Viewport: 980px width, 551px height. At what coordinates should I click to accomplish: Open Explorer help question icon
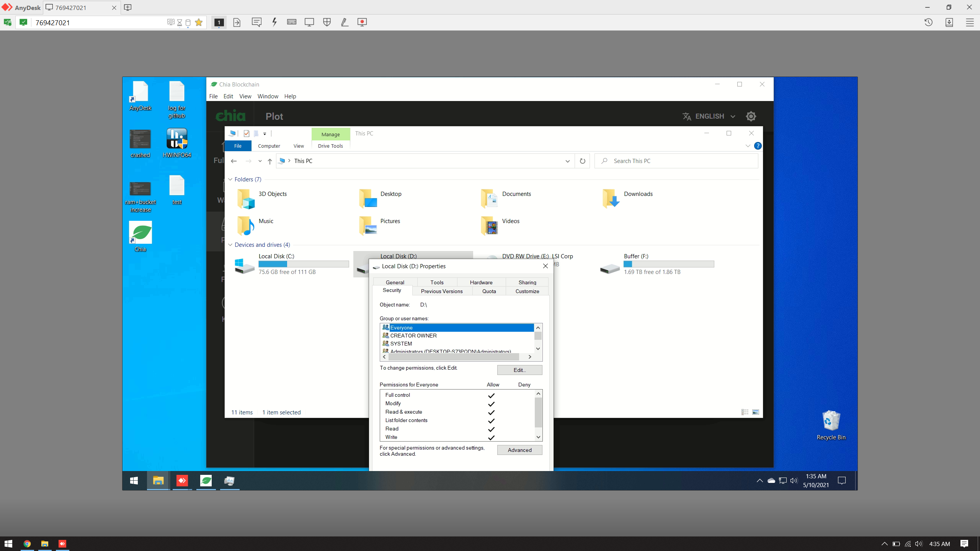click(757, 146)
